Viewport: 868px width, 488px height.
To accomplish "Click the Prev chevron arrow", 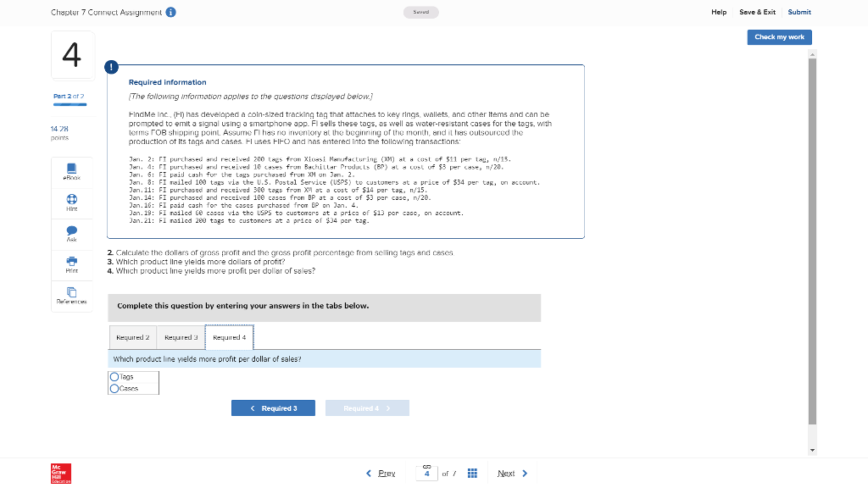I will [x=368, y=473].
